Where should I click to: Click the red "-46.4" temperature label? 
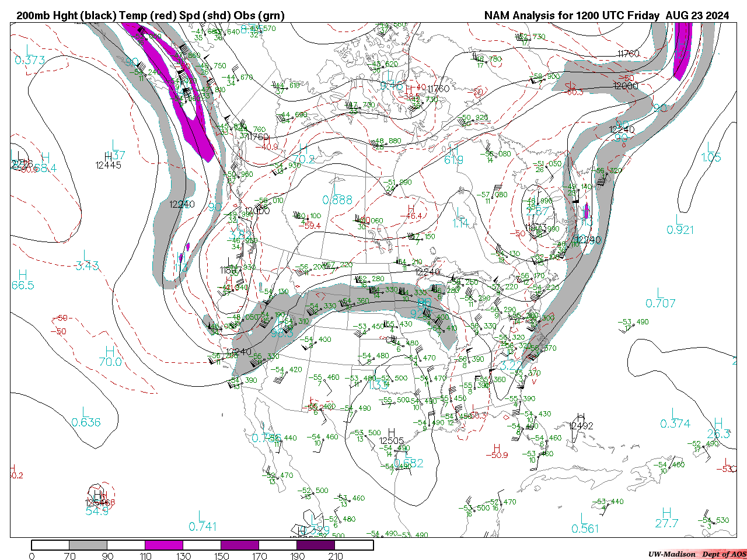(x=411, y=216)
